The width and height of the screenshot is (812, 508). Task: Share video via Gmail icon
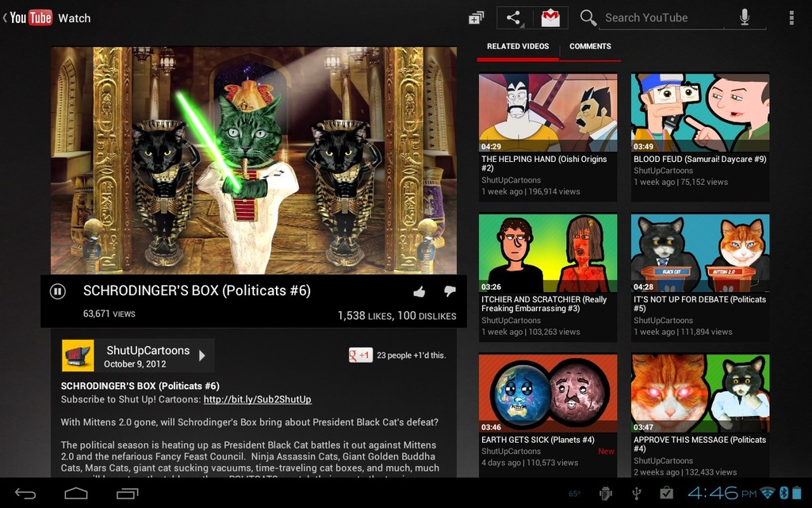pos(550,17)
